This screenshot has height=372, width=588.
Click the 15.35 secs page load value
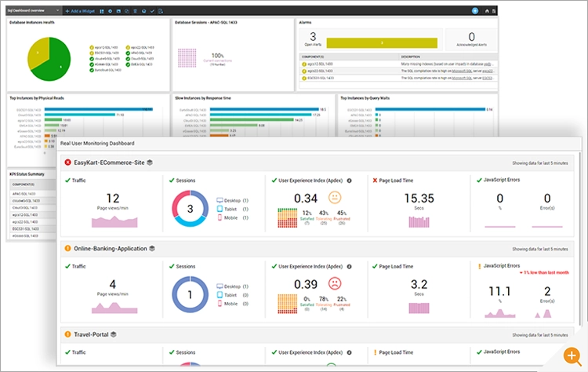tap(419, 199)
